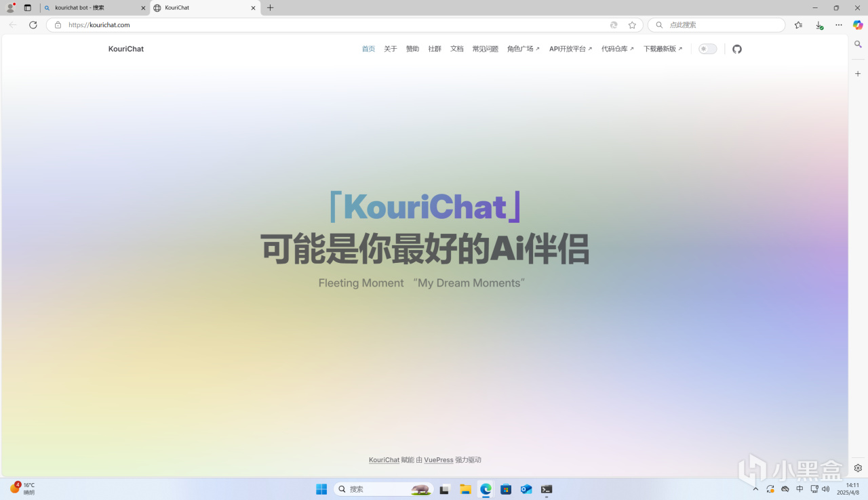
Task: Open the favorites list icon in toolbar
Action: 799,25
